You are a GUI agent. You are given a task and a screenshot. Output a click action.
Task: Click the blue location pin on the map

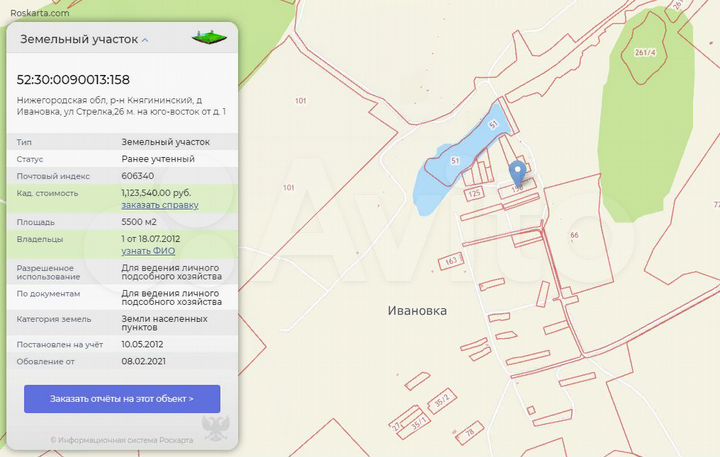pos(516,172)
